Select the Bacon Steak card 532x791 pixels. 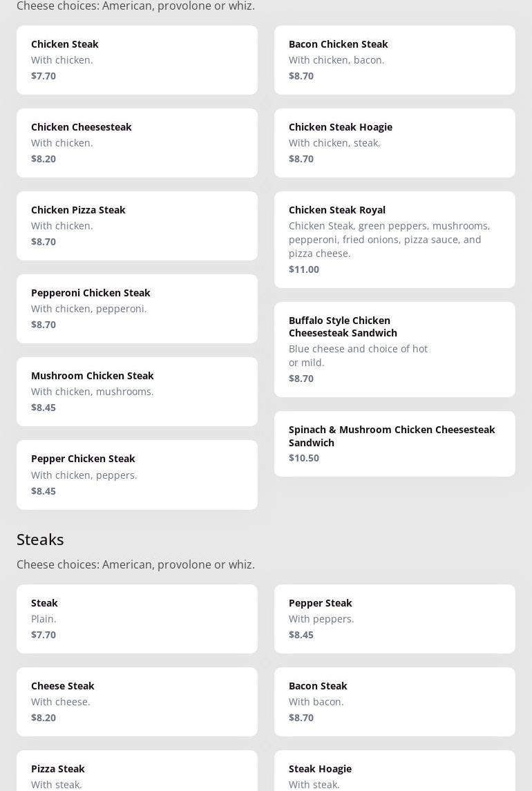[x=395, y=702]
